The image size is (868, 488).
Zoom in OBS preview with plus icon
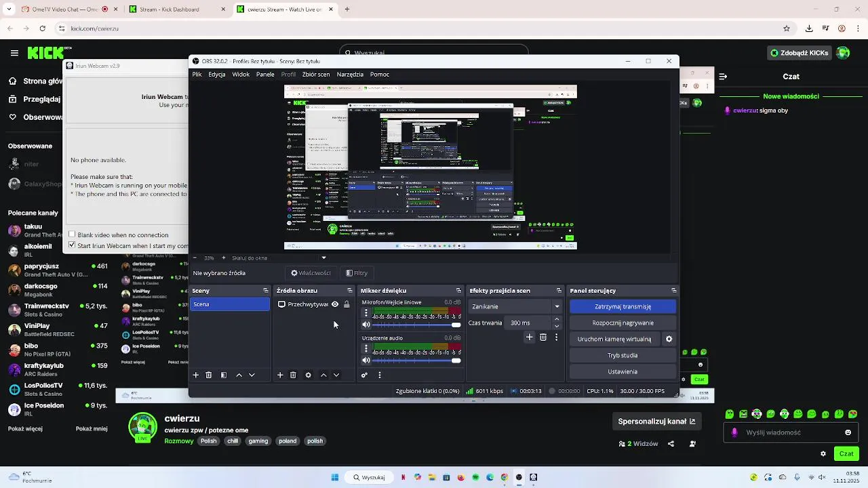pos(222,258)
